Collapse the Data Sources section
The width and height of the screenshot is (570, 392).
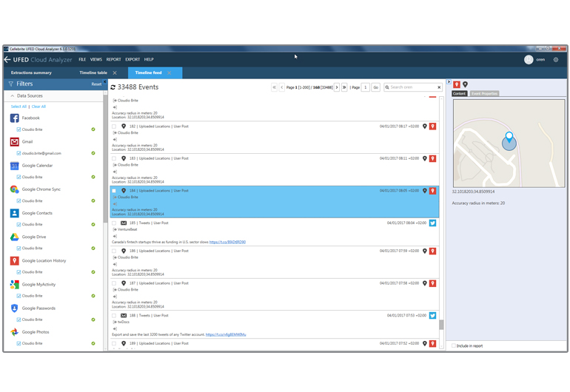(13, 96)
